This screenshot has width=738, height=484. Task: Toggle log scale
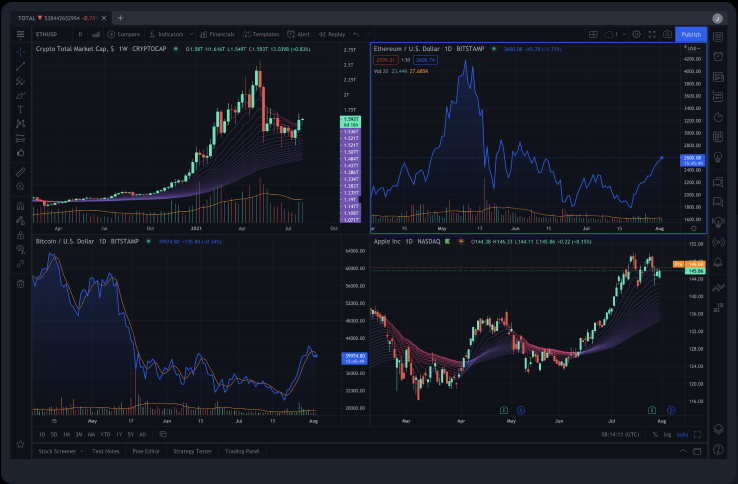point(667,435)
